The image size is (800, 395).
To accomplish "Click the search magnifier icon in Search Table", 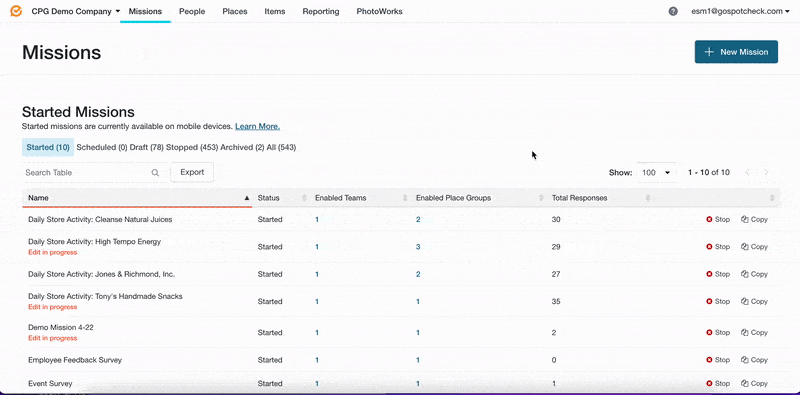I will [x=155, y=172].
